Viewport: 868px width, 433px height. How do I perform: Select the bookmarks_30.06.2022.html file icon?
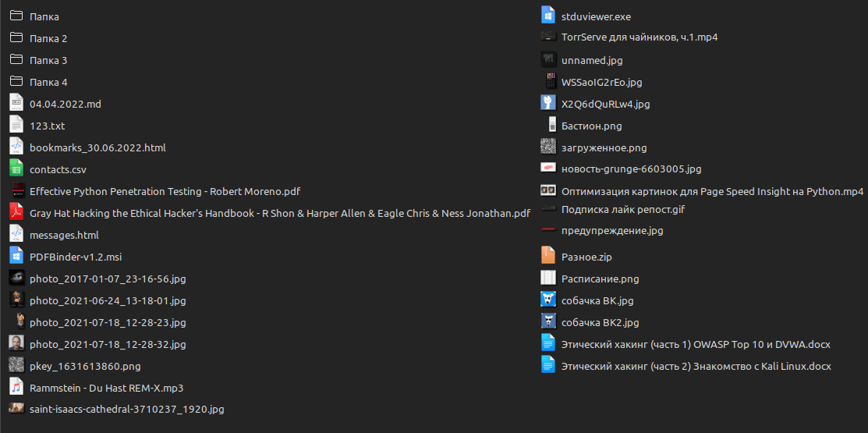(x=16, y=147)
